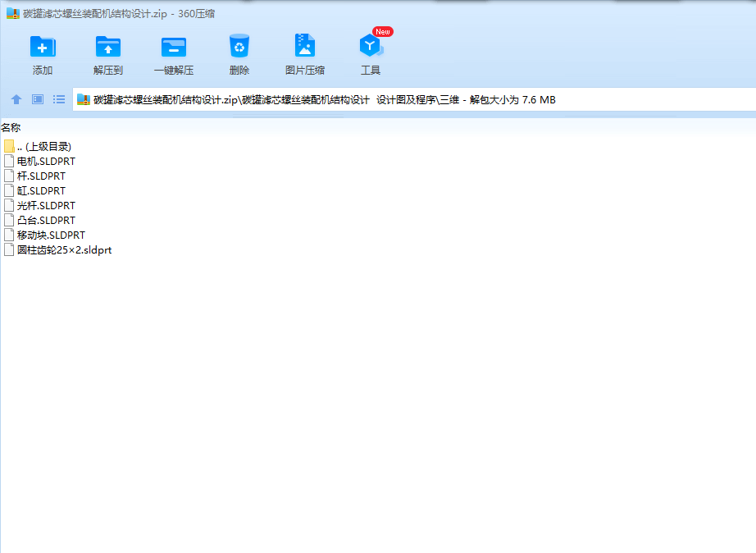This screenshot has height=553, width=756.
Task: Select file name 缸.SLDPRT
Action: 41,190
